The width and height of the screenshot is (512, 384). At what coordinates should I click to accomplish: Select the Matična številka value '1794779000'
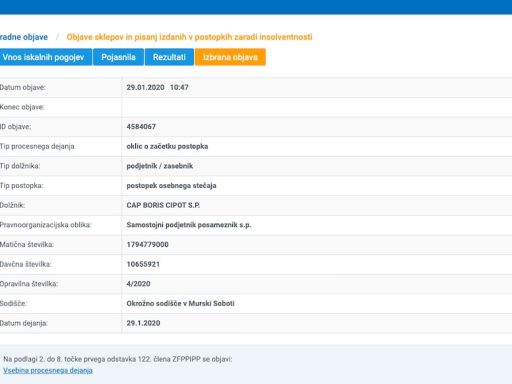pyautogui.click(x=147, y=245)
